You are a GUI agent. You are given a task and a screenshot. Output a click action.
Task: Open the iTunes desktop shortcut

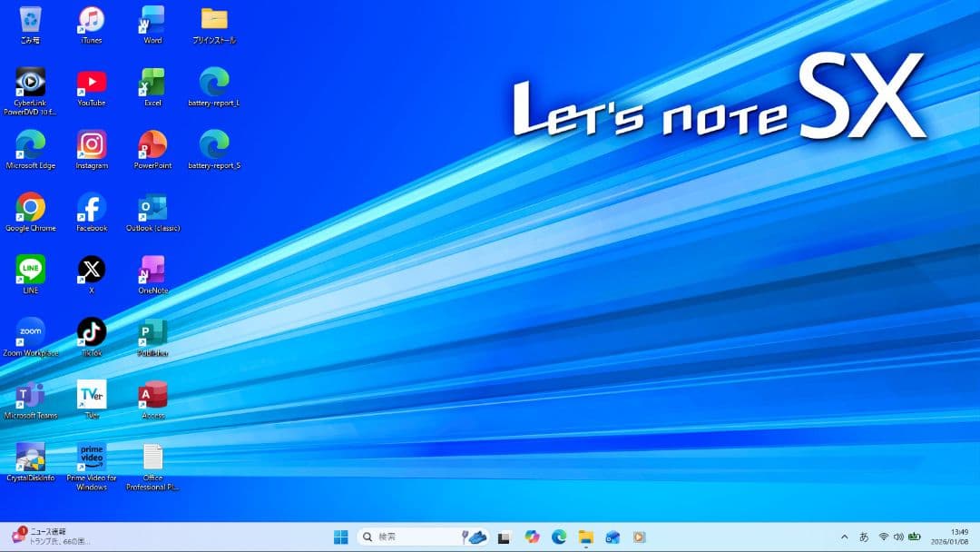coord(91,20)
